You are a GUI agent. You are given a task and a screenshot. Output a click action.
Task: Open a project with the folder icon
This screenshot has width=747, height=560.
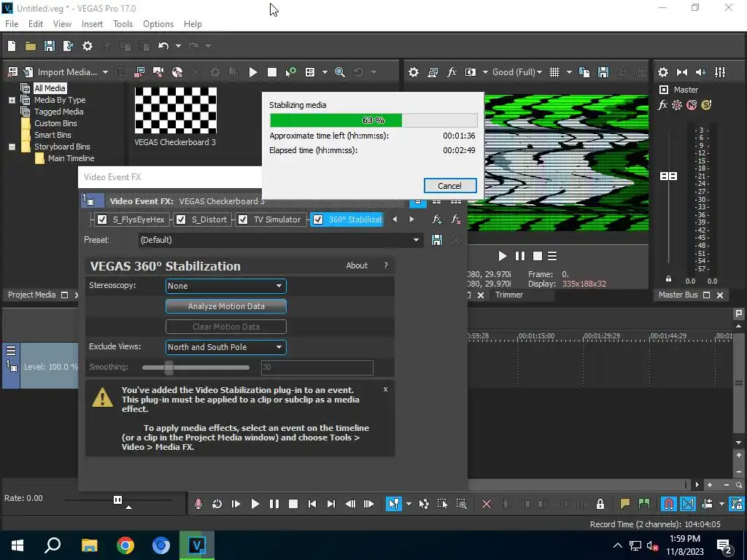31,46
